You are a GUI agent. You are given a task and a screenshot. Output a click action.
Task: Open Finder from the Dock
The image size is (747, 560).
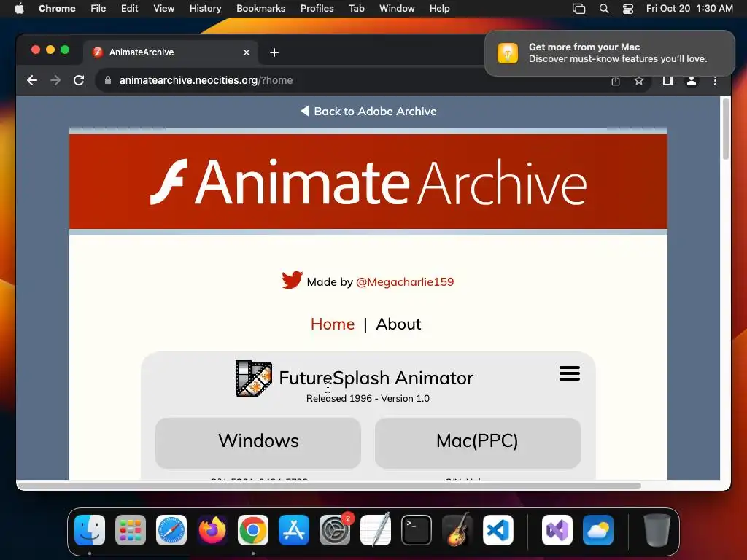(x=90, y=530)
